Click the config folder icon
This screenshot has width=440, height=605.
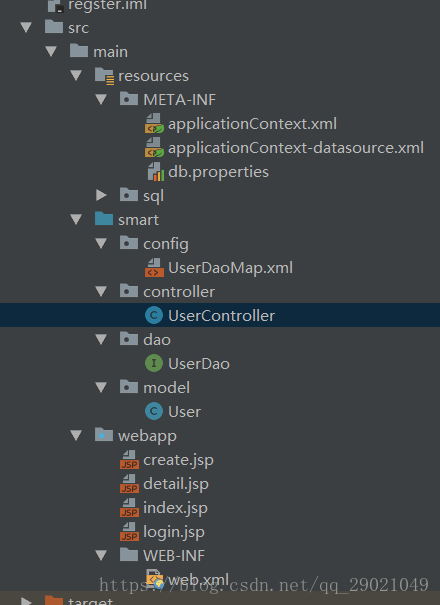coord(129,243)
